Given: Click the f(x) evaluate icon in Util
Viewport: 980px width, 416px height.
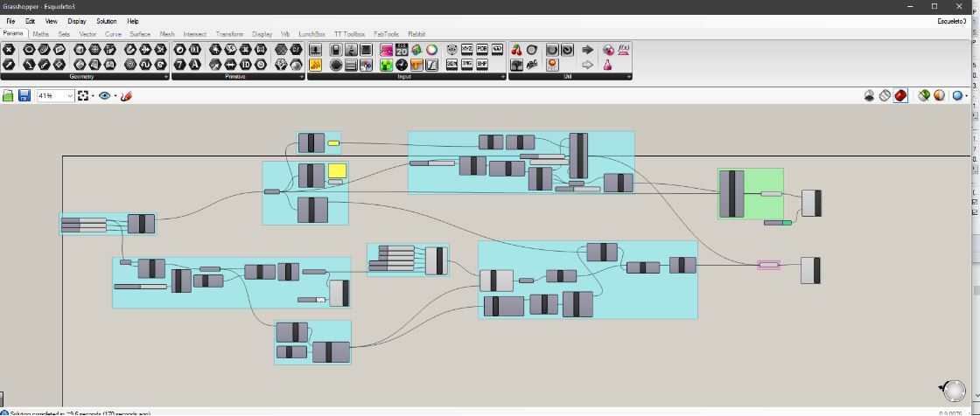Looking at the screenshot, I should point(624,49).
